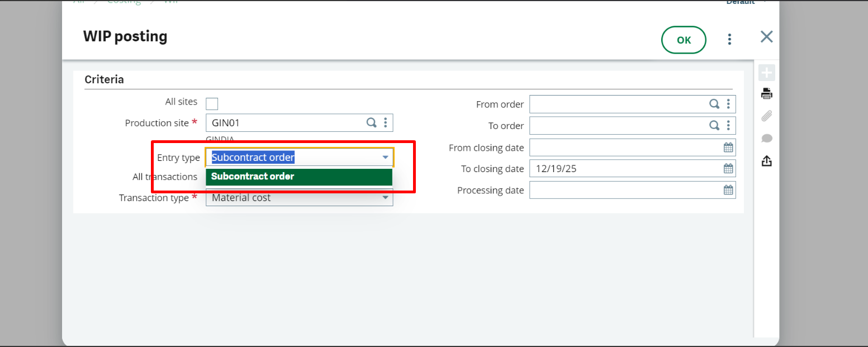Click the Production site search magnifier

(371, 123)
